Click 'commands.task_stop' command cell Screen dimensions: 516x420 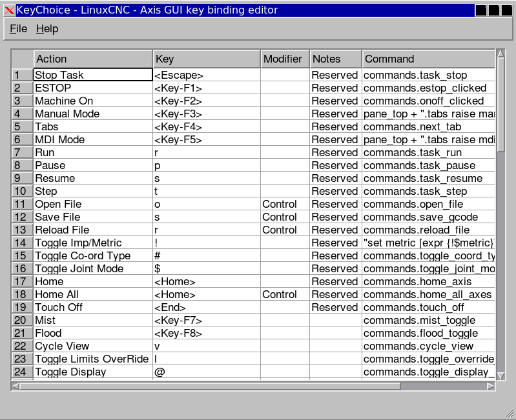pos(428,75)
